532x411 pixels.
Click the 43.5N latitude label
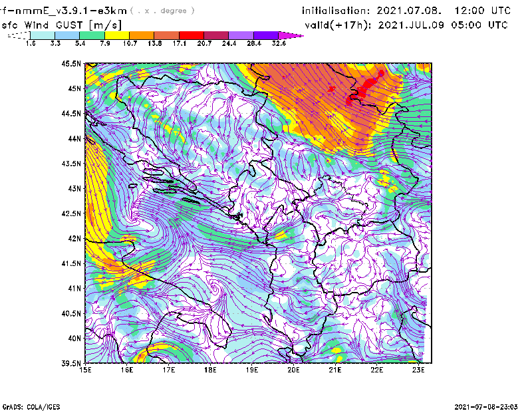click(x=71, y=164)
